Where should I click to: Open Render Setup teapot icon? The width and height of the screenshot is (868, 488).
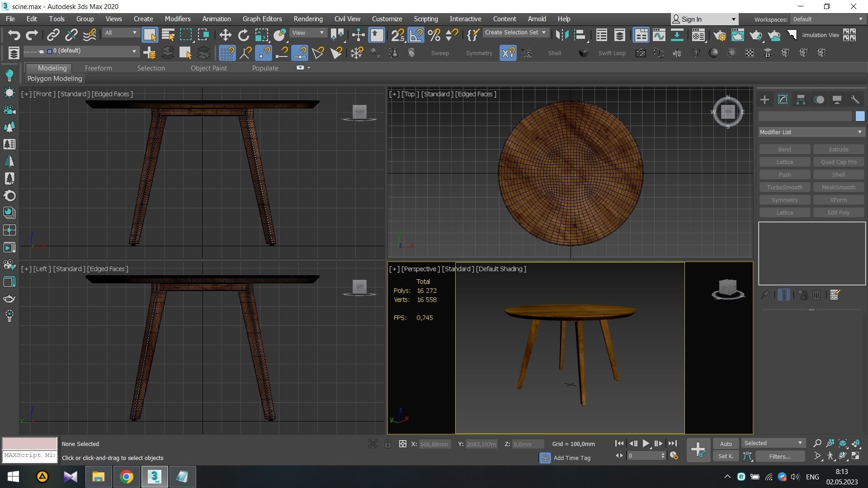720,35
